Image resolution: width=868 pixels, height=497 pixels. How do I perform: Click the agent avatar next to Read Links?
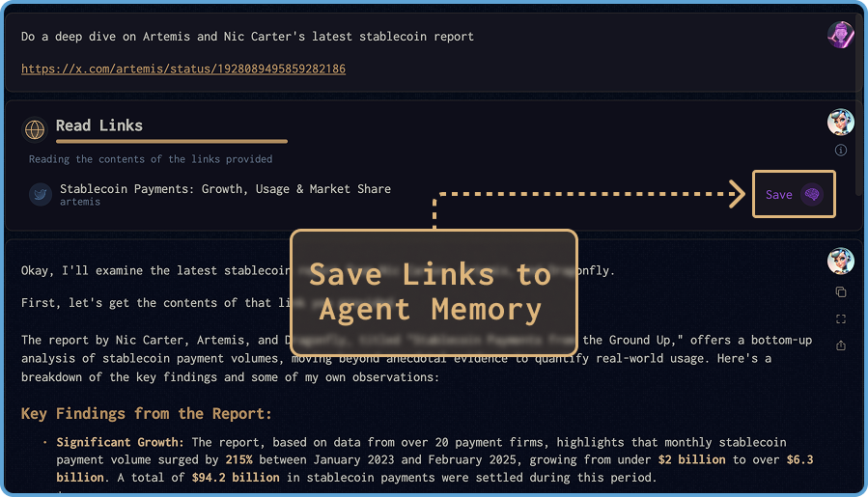[840, 123]
